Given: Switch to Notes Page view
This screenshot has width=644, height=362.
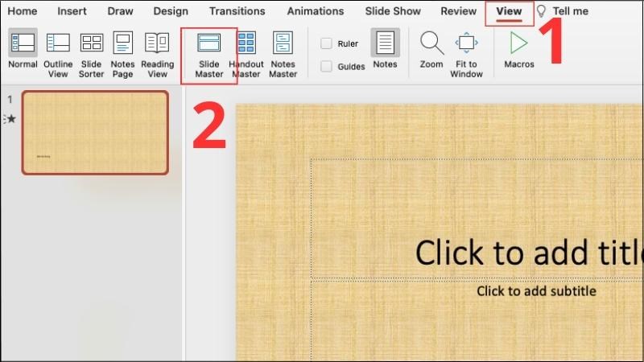Looking at the screenshot, I should tap(122, 55).
